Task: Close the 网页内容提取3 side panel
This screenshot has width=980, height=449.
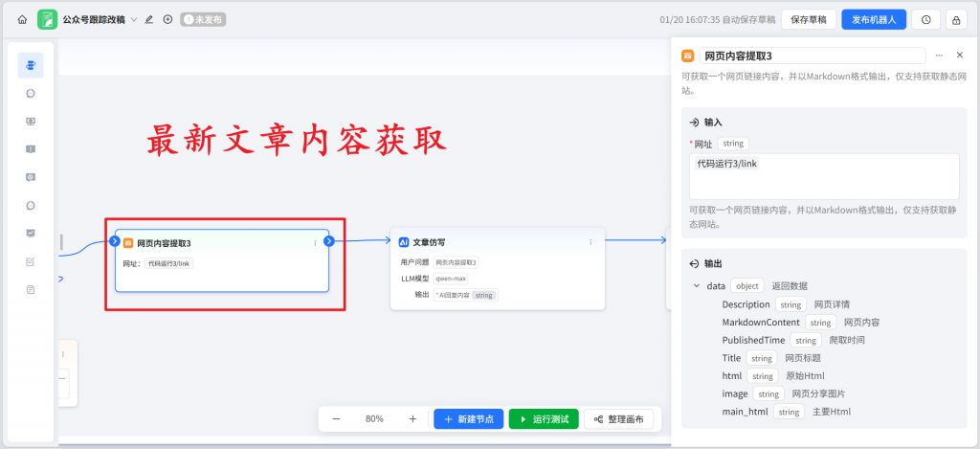Action: [x=960, y=55]
